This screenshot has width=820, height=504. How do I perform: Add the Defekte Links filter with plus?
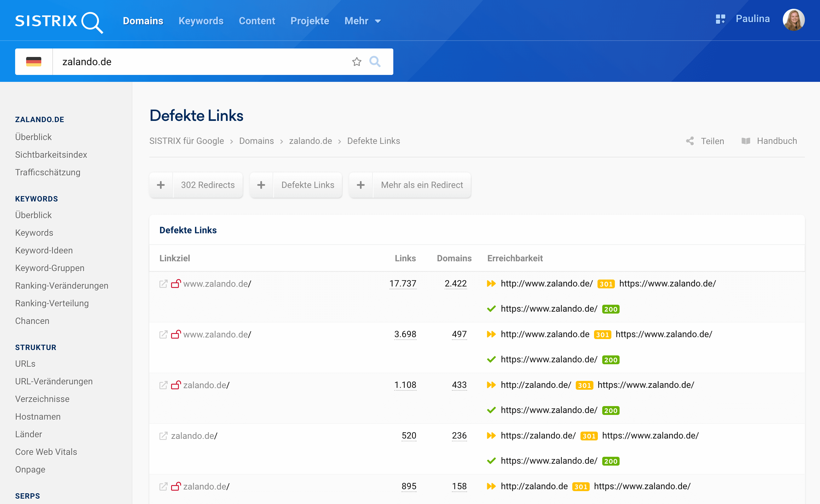pos(261,185)
